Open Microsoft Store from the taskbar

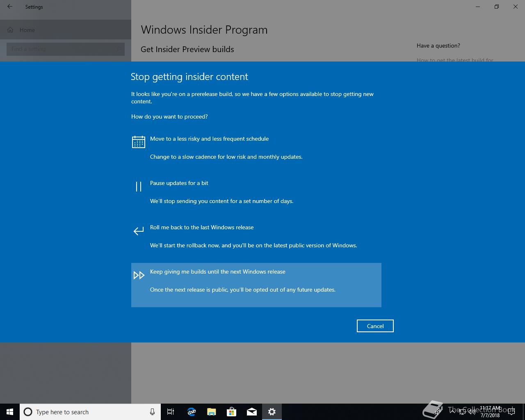pyautogui.click(x=231, y=412)
